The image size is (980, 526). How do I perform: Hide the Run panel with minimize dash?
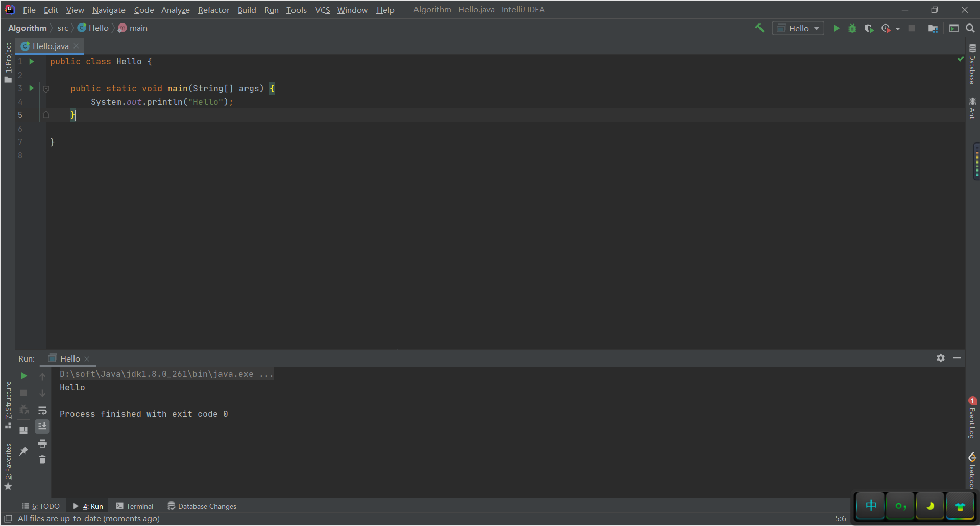[957, 358]
